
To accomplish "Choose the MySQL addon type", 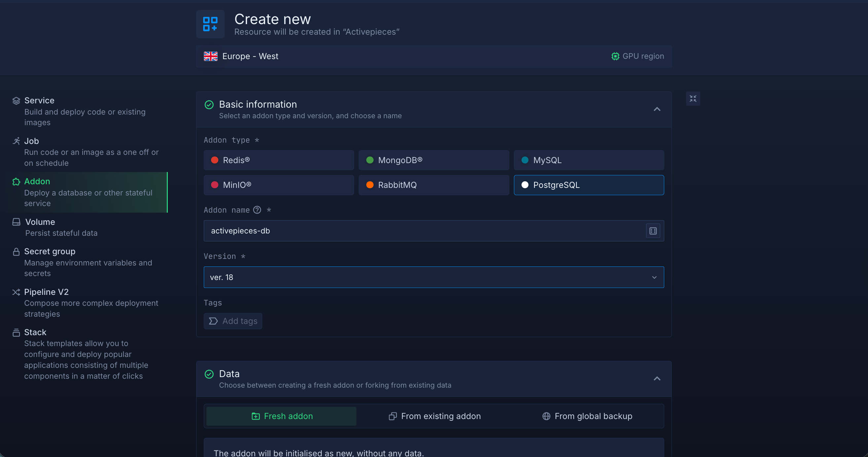I will 588,160.
